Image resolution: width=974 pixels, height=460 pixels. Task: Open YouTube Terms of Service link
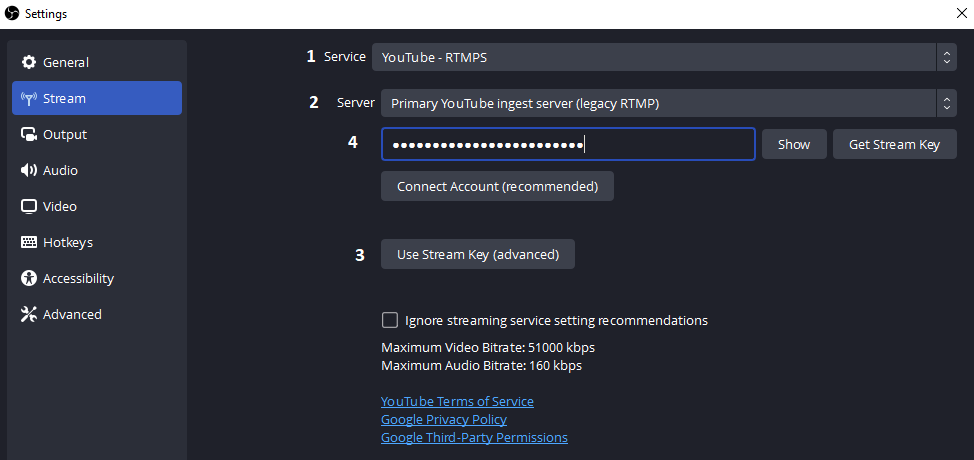(457, 401)
